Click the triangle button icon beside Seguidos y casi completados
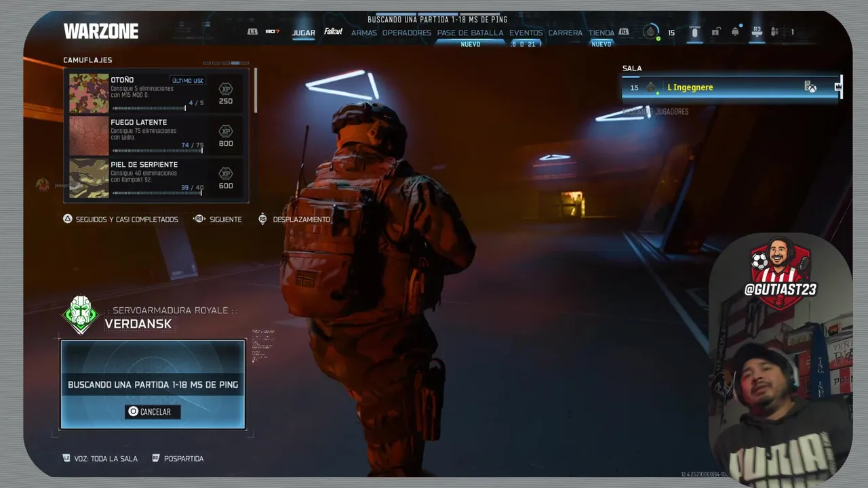This screenshot has height=488, width=868. point(68,219)
